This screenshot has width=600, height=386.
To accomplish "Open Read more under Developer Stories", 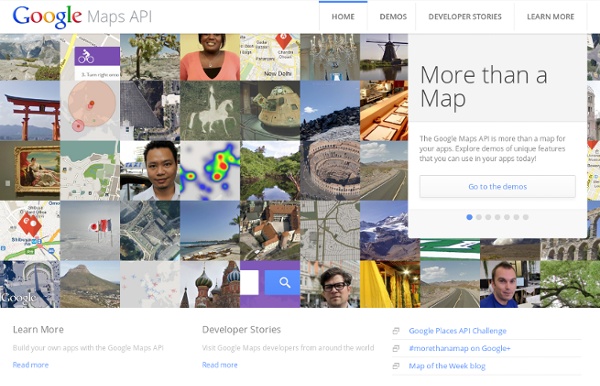I will click(x=220, y=365).
